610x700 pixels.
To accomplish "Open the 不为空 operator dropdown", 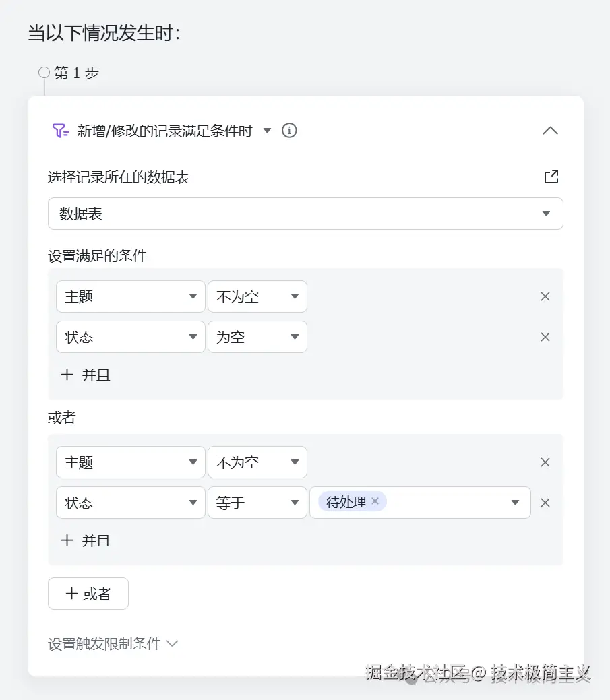I will coord(295,296).
